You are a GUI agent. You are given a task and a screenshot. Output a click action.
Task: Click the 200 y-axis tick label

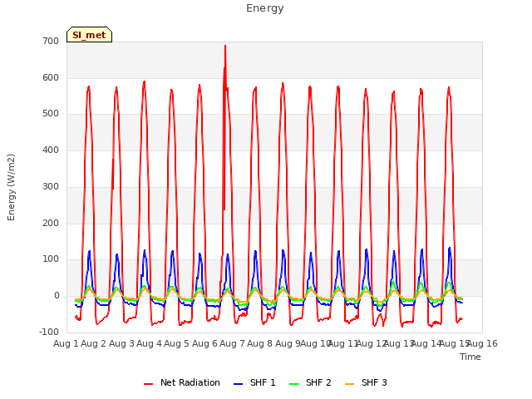[x=51, y=223]
